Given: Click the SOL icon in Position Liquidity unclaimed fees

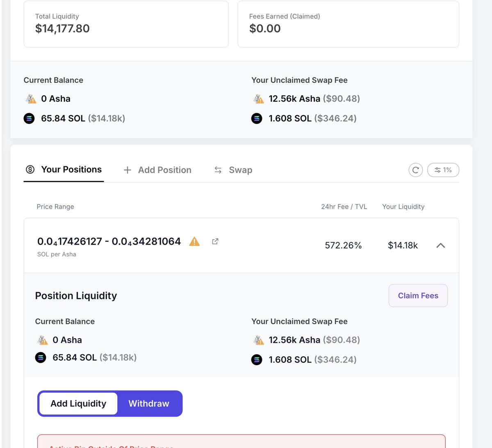Looking at the screenshot, I should [x=257, y=360].
